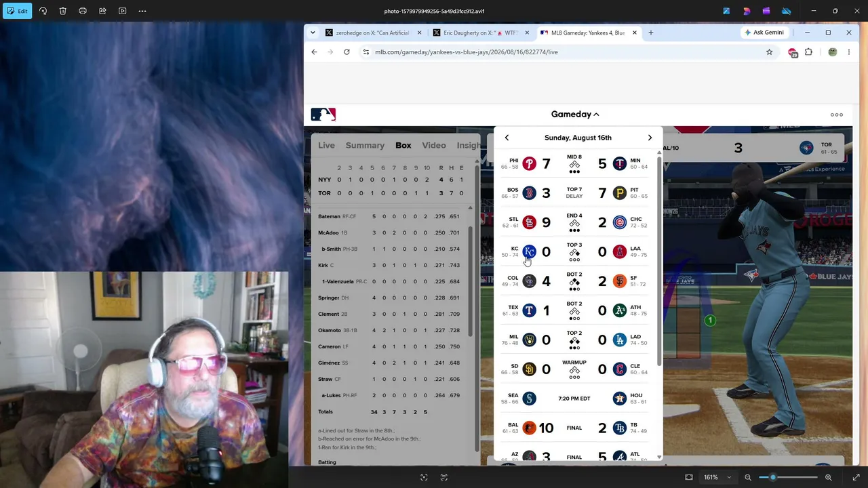The width and height of the screenshot is (868, 488).
Task: Switch to the Live tab
Action: click(x=326, y=145)
